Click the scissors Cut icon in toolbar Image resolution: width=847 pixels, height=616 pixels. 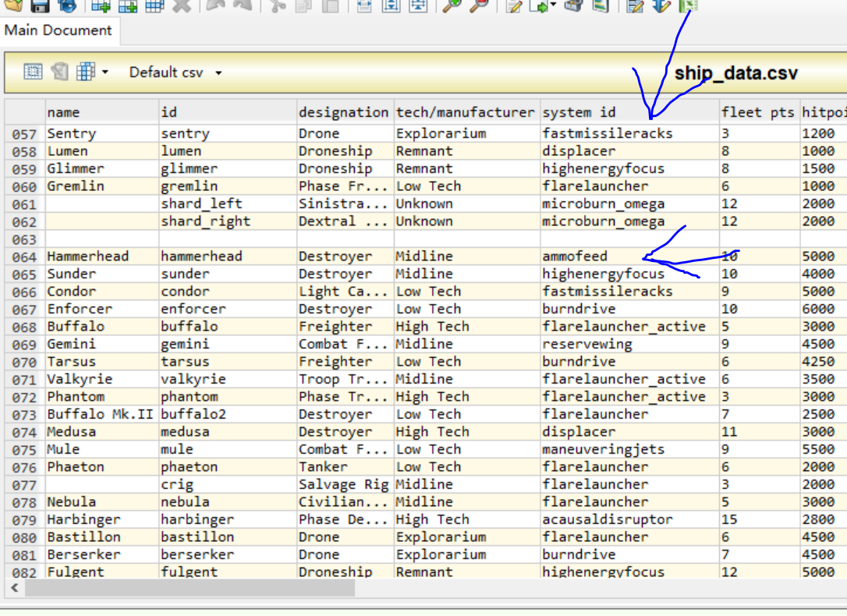(278, 5)
